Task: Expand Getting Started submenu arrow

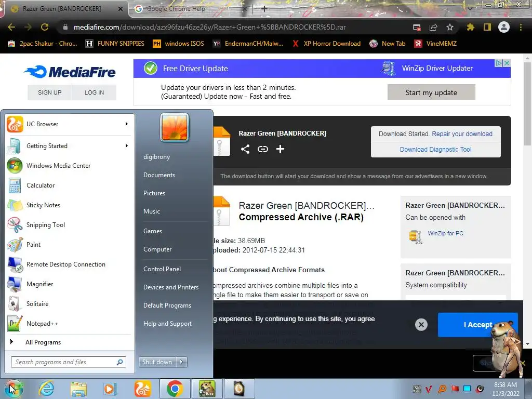Action: coord(127,146)
